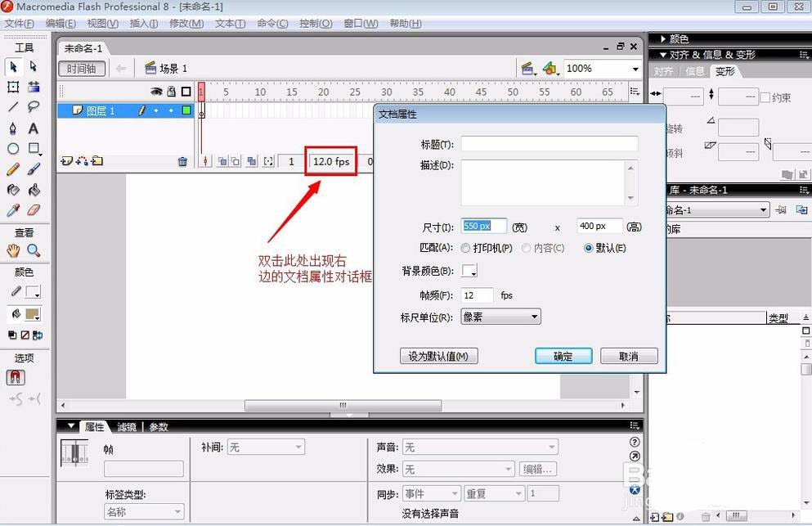Select the Lasso tool

(x=34, y=107)
